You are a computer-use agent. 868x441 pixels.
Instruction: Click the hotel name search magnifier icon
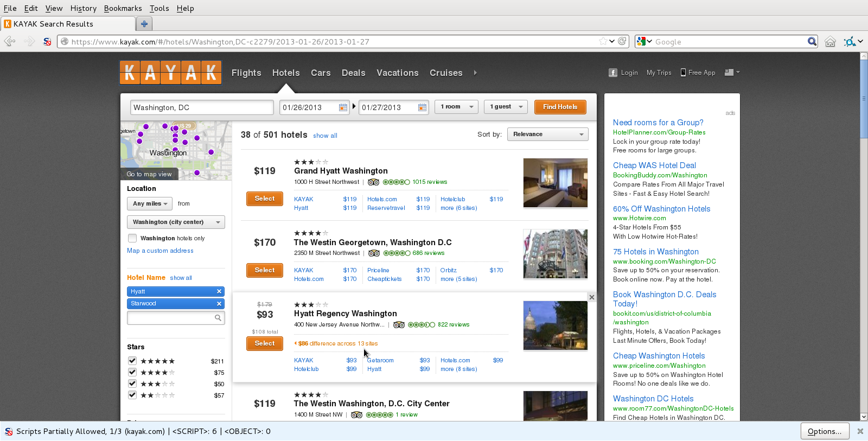coord(218,318)
